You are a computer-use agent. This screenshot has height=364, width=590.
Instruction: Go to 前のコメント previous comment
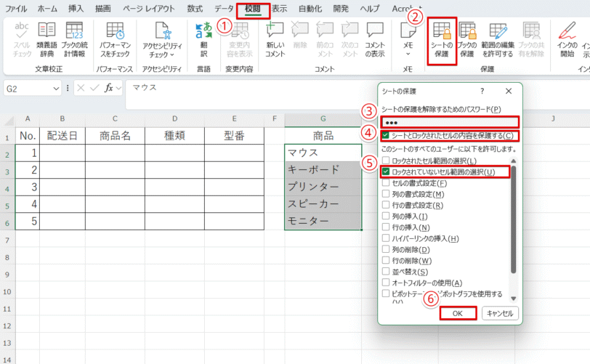click(325, 39)
